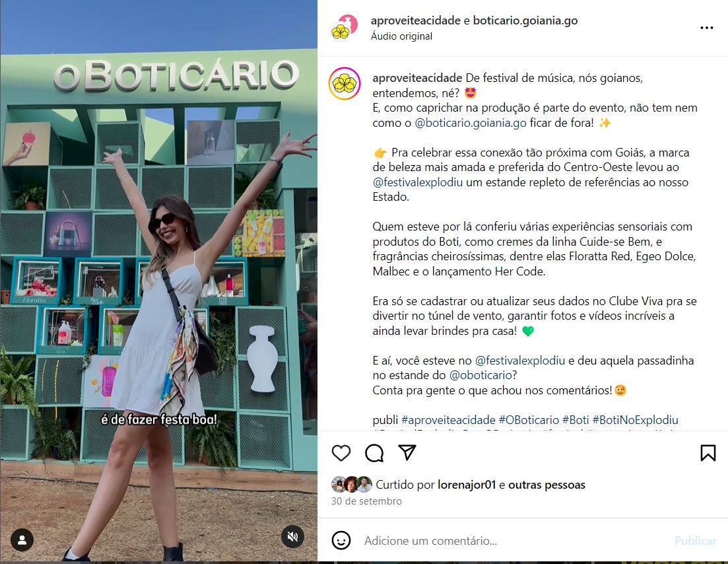Viewport: 728px width, 564px height.
Task: Open the three-dot more options menu
Action: [707, 28]
